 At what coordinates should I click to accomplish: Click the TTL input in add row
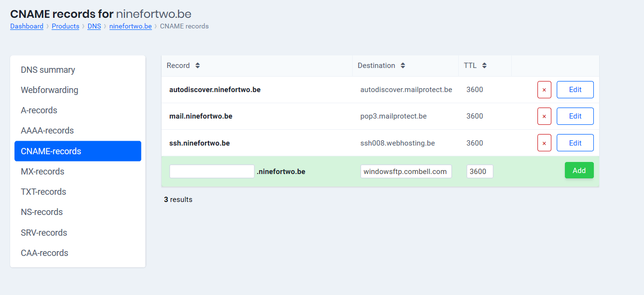pyautogui.click(x=480, y=172)
